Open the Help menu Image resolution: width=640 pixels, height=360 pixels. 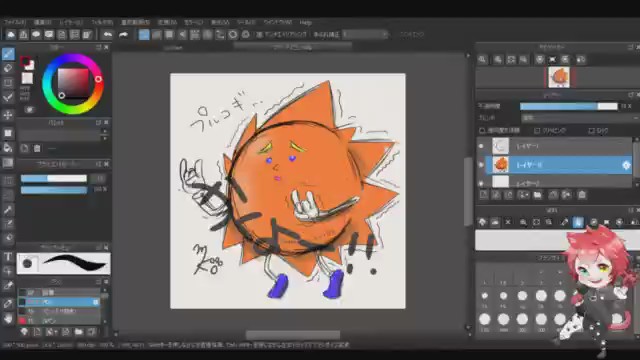pyautogui.click(x=305, y=22)
